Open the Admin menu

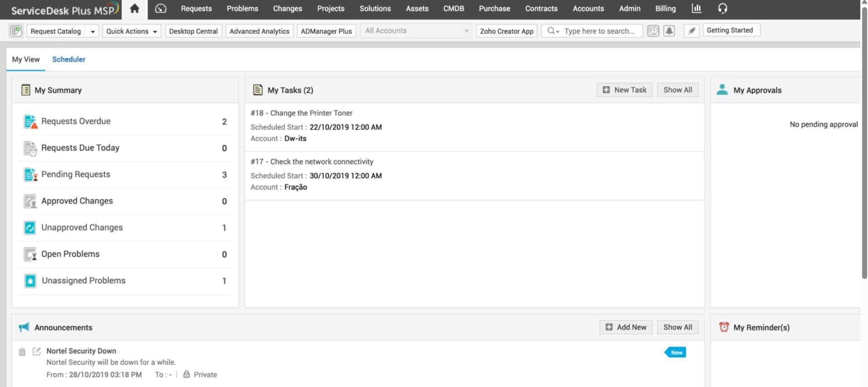[x=630, y=9]
